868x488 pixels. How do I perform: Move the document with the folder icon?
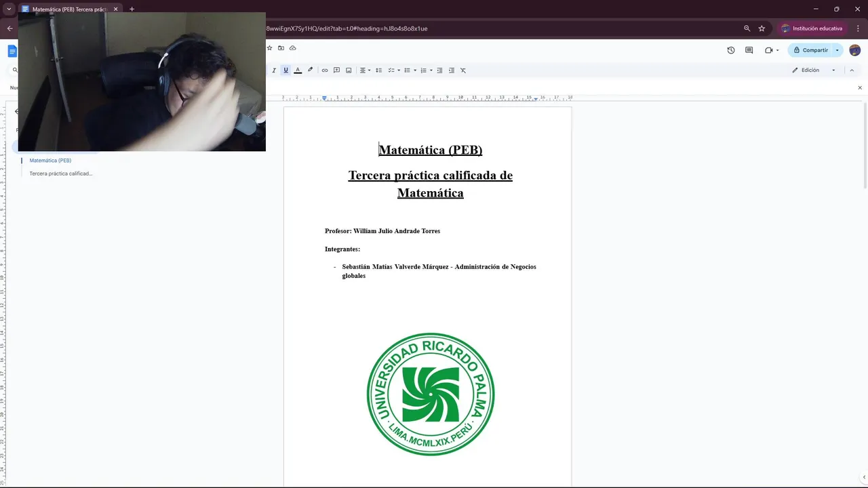pyautogui.click(x=281, y=48)
